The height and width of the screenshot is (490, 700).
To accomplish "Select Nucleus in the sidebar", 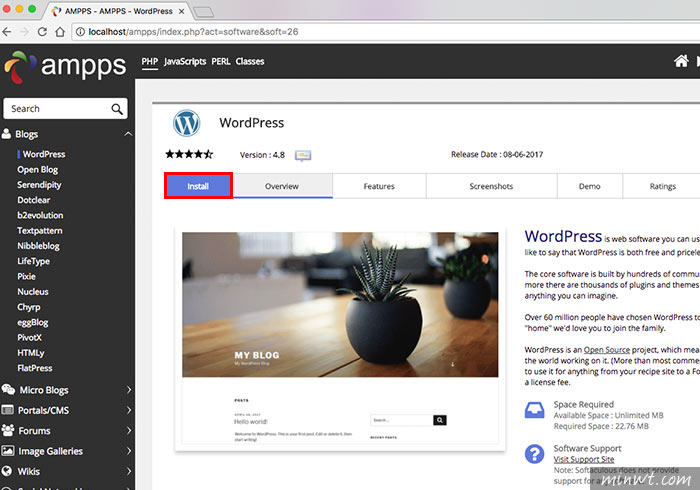I will [x=33, y=291].
